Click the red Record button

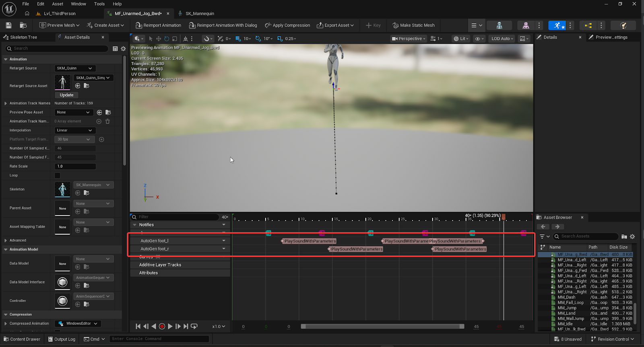click(162, 326)
